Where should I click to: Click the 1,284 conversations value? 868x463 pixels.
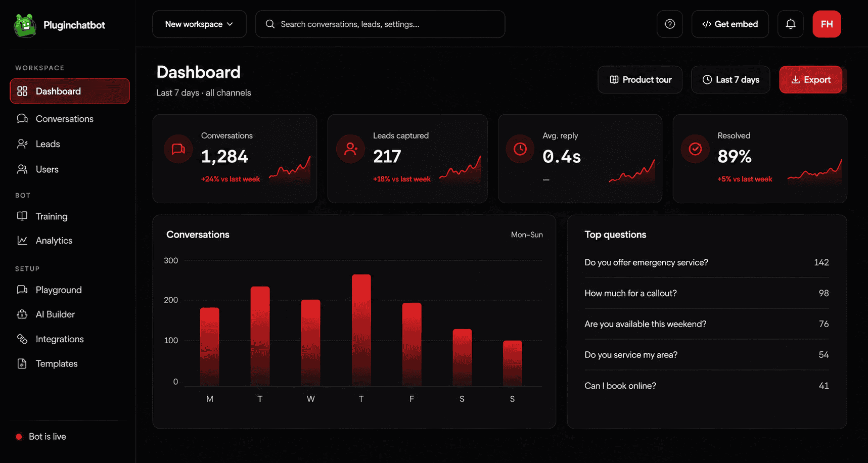pos(224,157)
